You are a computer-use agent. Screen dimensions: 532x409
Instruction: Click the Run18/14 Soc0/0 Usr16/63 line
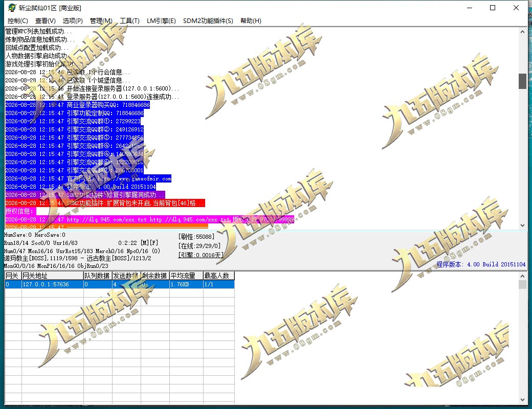click(41, 243)
